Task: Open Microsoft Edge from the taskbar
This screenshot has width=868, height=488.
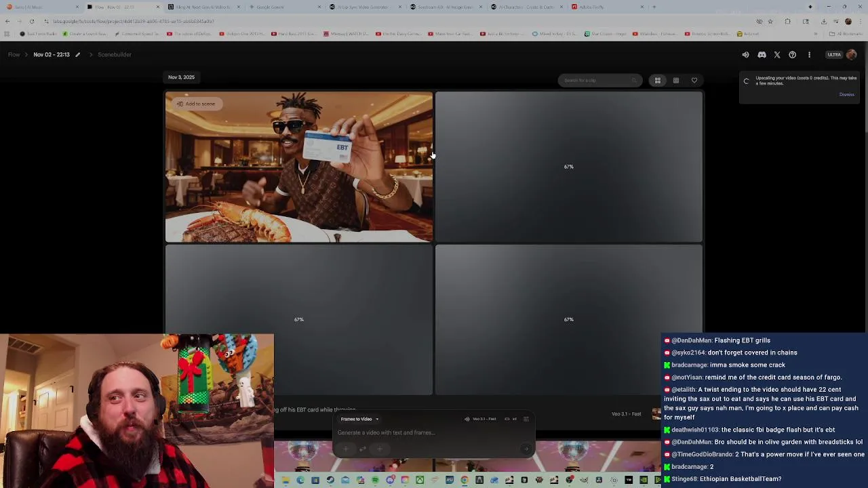Action: [x=300, y=480]
